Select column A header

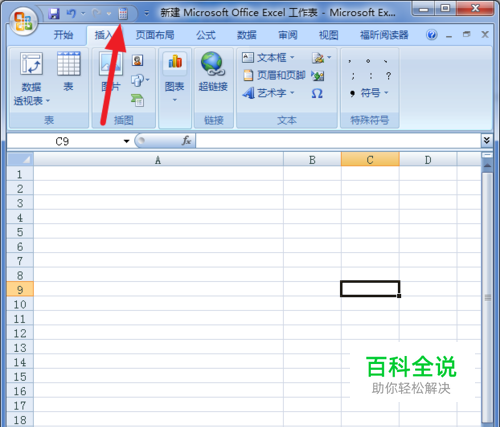pyautogui.click(x=158, y=160)
